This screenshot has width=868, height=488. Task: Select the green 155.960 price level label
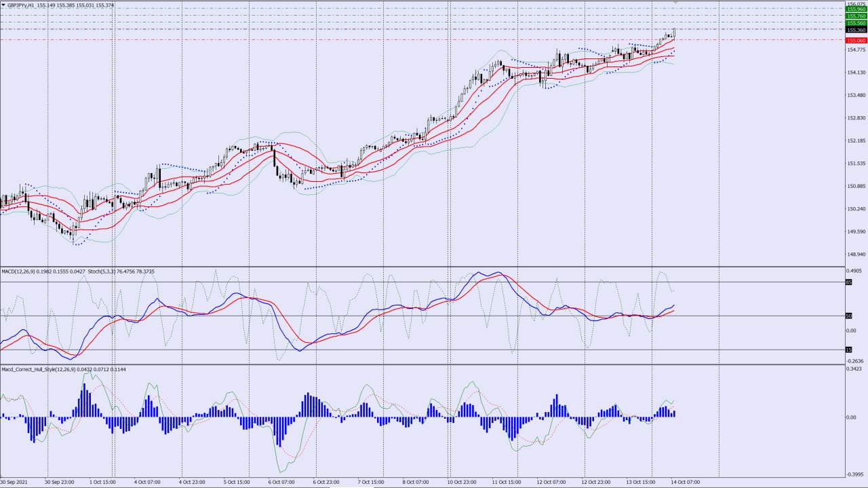[x=856, y=9]
